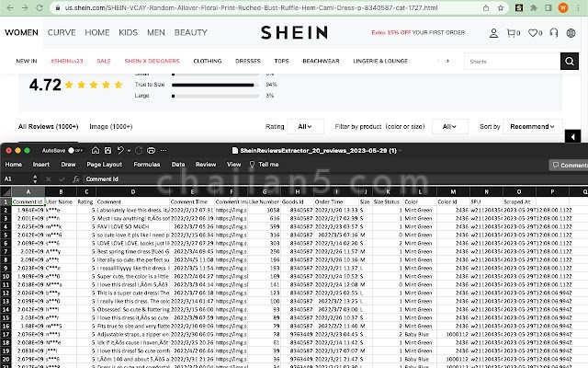
Task: Open the SALE link in SHEIN nav
Action: tap(104, 61)
